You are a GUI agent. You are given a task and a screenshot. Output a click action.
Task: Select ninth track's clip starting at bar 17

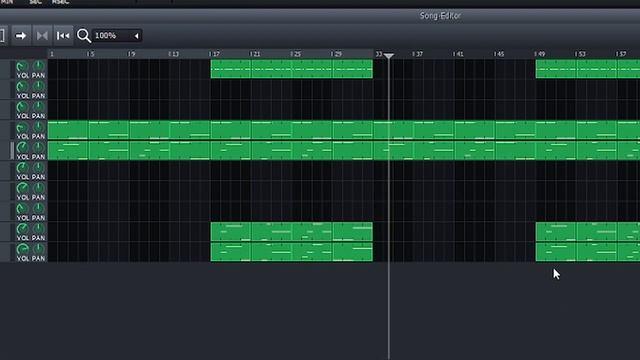(x=231, y=231)
